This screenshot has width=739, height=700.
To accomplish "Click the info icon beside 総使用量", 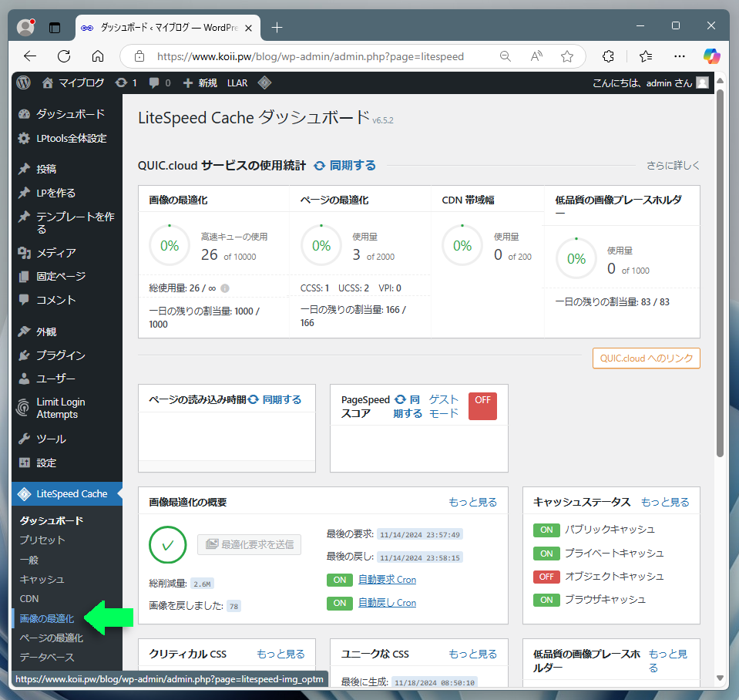I will tap(225, 288).
